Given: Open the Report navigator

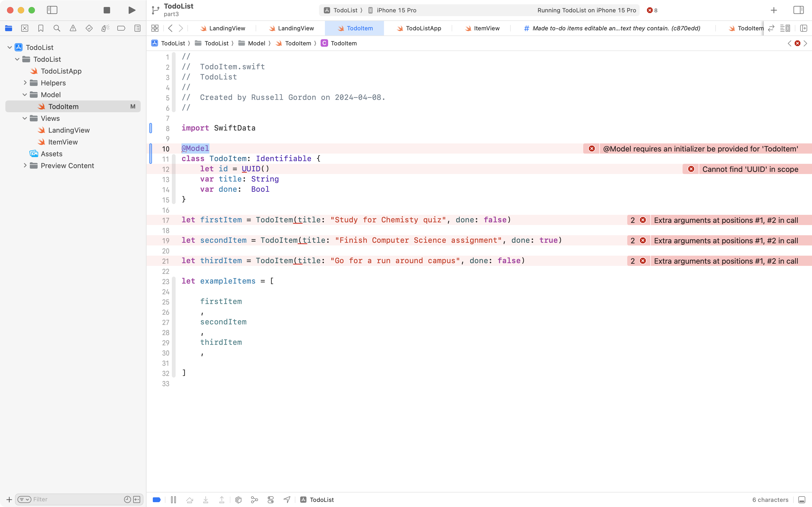Looking at the screenshot, I should (137, 28).
